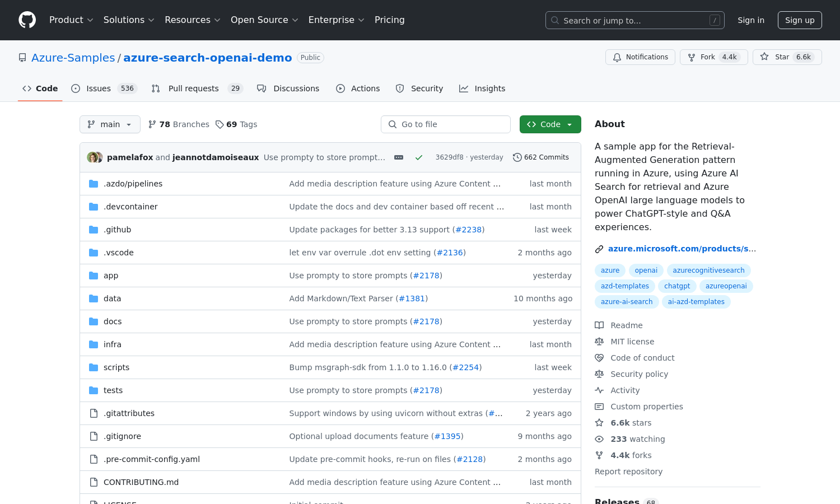This screenshot has width=840, height=504.
Task: Open the Readme book icon
Action: click(x=599, y=325)
